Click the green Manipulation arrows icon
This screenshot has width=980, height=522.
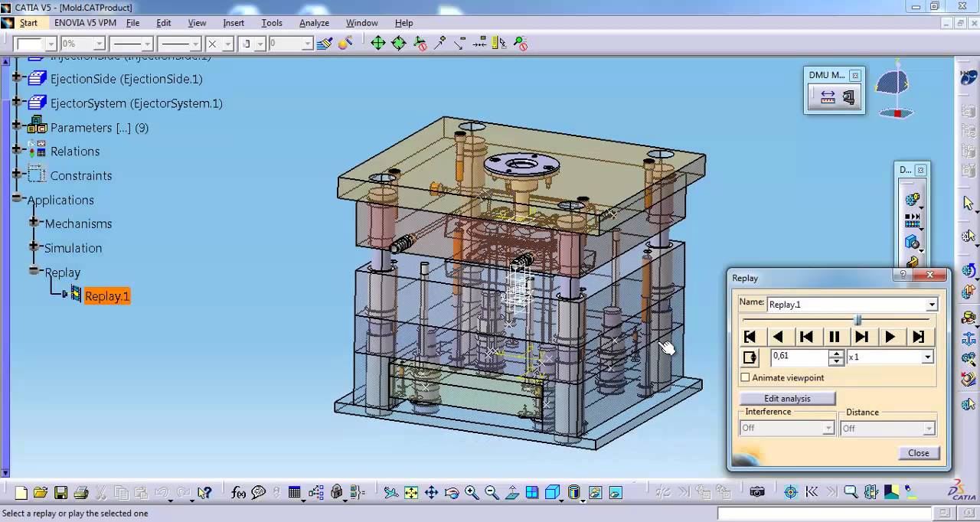pos(377,44)
